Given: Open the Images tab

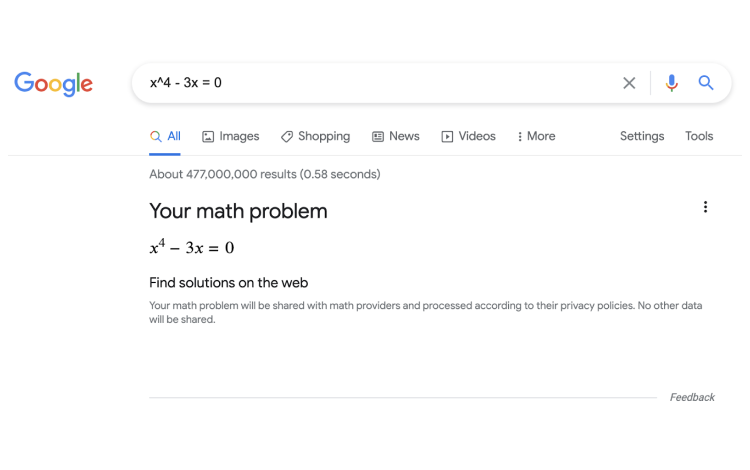Looking at the screenshot, I should [231, 136].
